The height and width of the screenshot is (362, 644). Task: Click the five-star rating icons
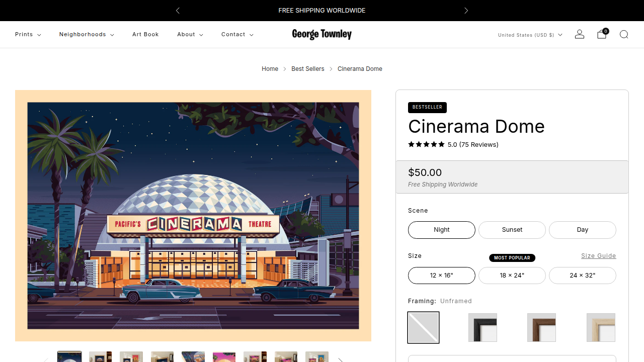point(426,144)
